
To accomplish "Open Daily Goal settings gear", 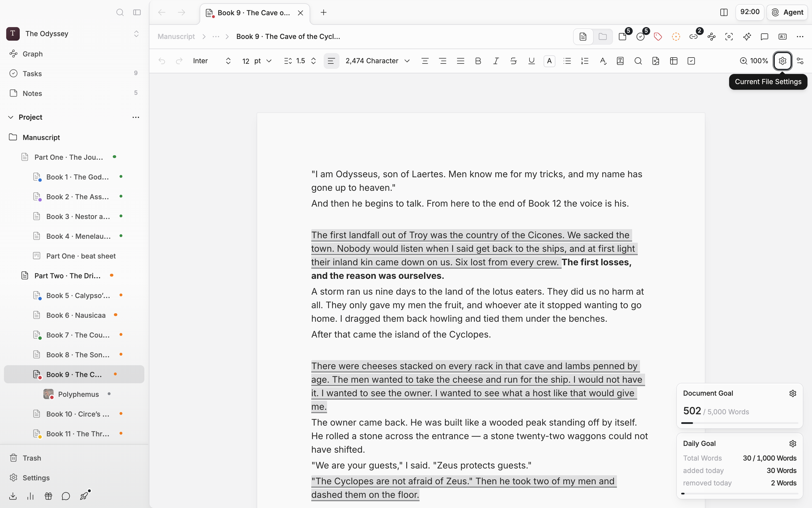I will (793, 444).
